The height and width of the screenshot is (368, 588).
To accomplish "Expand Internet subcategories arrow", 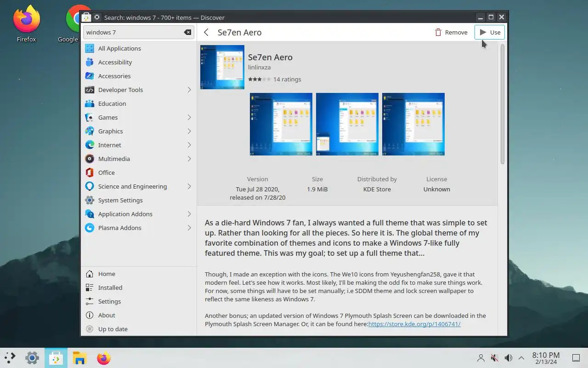I will tap(189, 145).
